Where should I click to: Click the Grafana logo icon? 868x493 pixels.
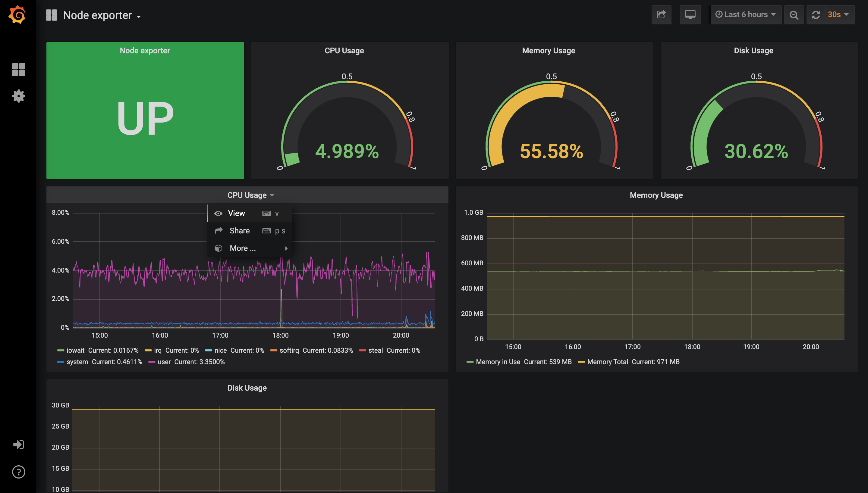tap(17, 14)
